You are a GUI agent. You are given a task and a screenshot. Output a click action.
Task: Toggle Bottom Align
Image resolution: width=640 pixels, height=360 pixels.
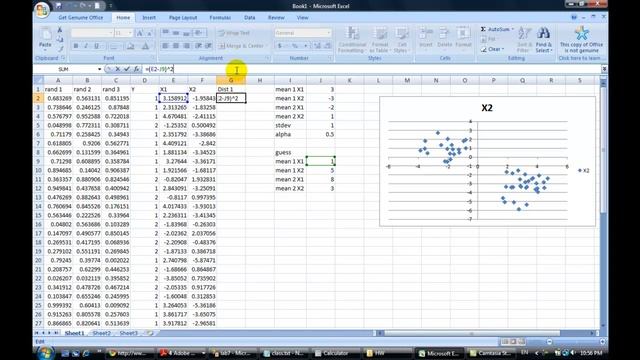click(187, 33)
